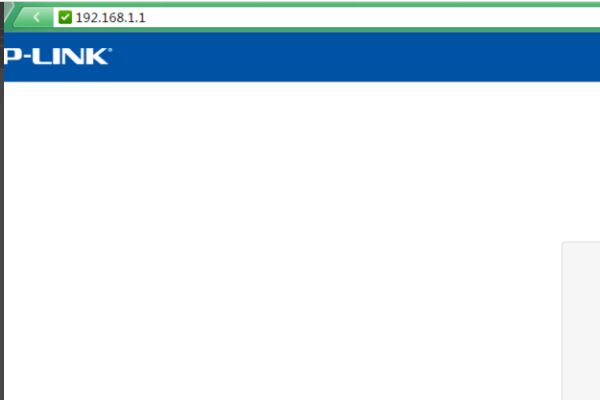Click the letter P in the logo
Viewport: 600px width, 400px height.
point(10,57)
